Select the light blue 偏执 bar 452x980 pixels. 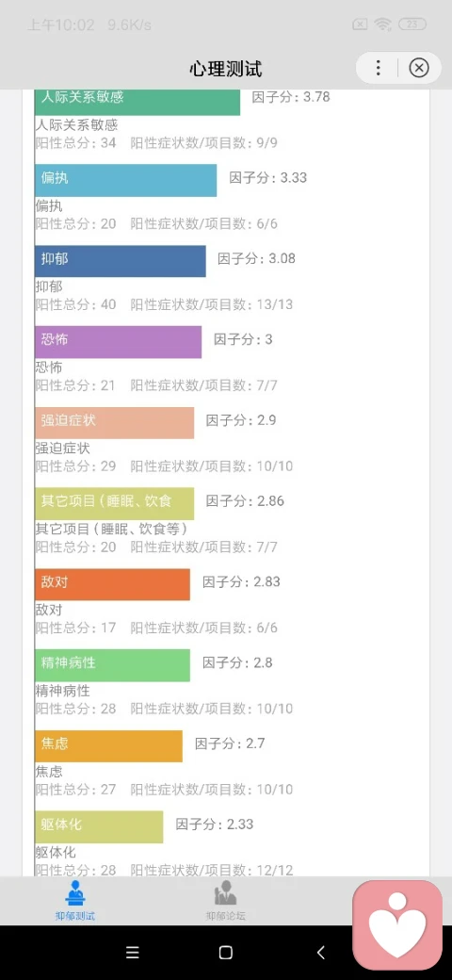125,180
